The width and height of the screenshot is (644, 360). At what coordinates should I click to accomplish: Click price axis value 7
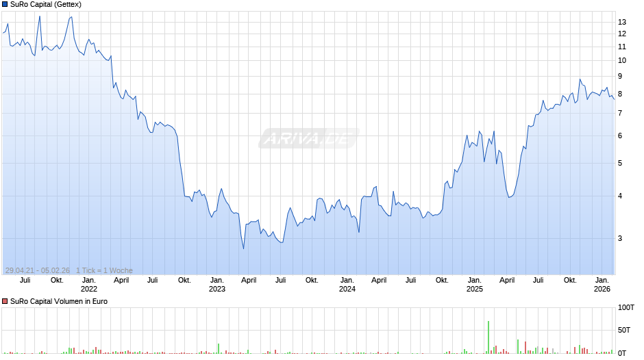point(620,113)
